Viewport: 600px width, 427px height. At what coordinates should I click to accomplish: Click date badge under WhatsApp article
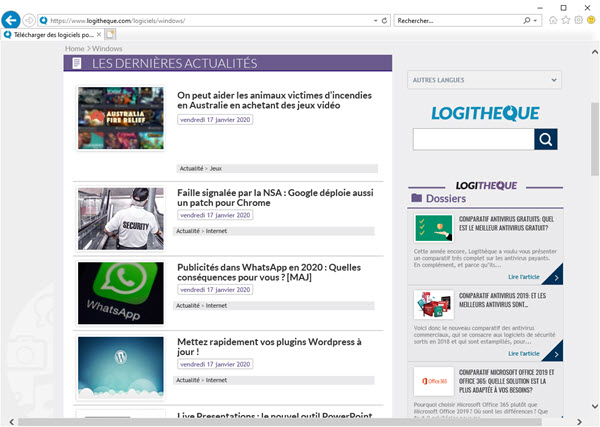coord(215,290)
